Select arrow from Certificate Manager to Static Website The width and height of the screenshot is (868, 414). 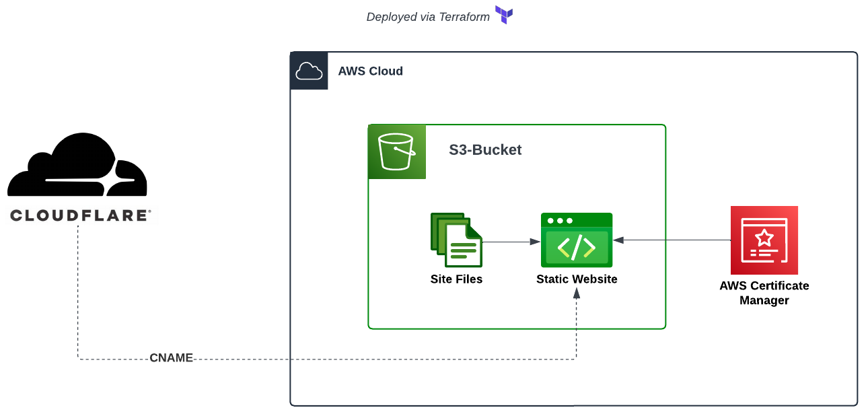pyautogui.click(x=673, y=240)
